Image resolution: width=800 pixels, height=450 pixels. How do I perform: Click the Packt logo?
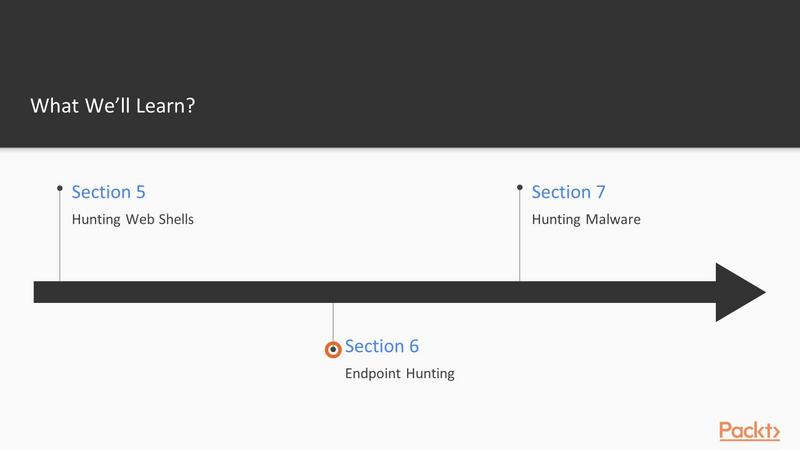click(x=749, y=431)
